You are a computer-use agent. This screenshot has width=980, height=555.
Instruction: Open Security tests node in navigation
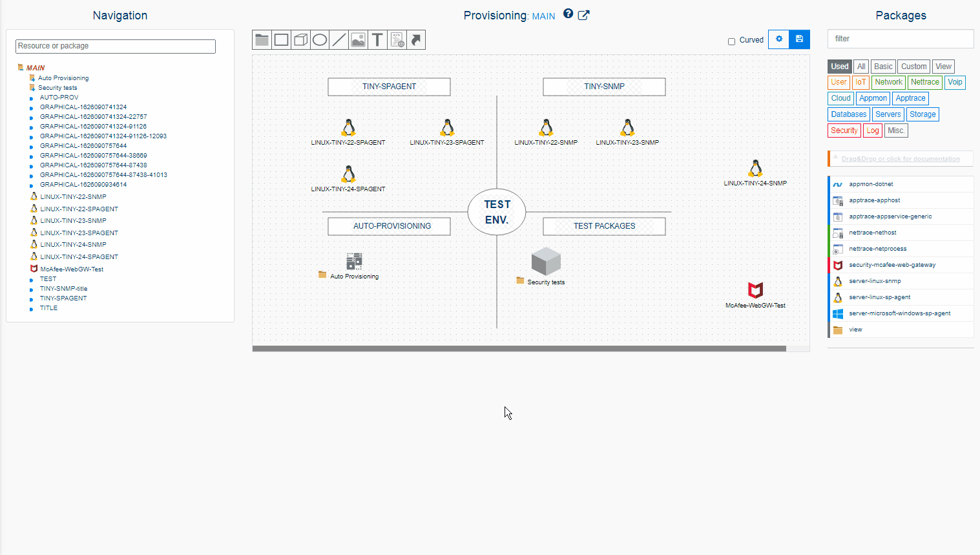[57, 88]
